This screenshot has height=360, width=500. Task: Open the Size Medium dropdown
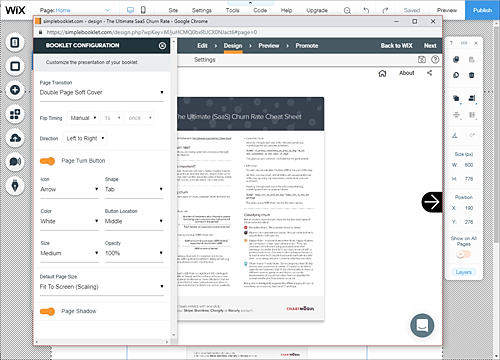[x=69, y=253]
